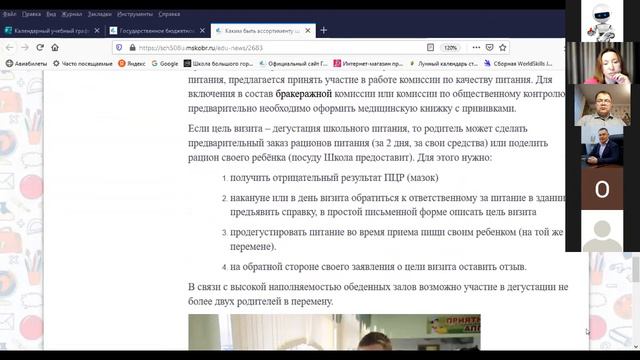Screen dimensions: 640x360
Task: Close the Государственное бюджетное tab
Action: pos(202,31)
